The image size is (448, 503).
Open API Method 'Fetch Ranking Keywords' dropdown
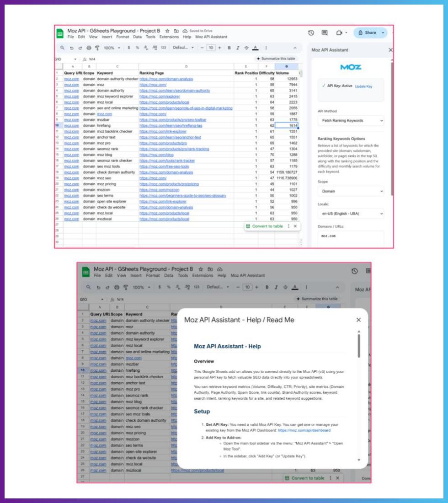(351, 121)
